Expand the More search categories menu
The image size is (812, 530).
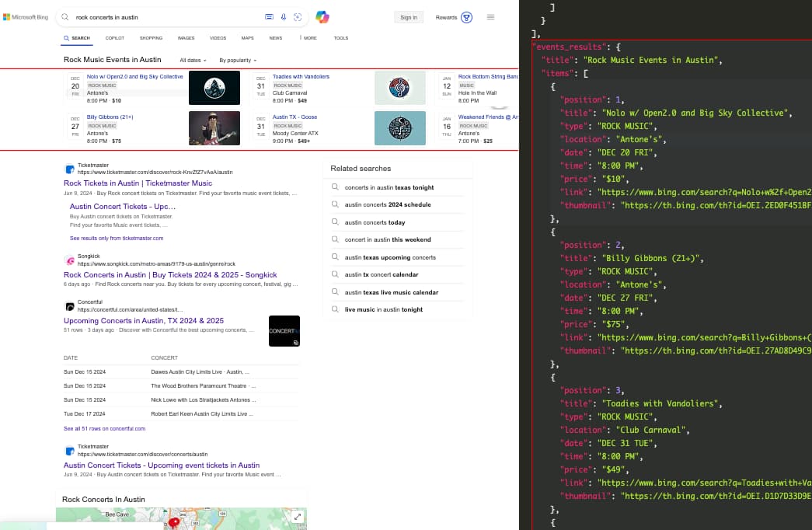point(308,38)
